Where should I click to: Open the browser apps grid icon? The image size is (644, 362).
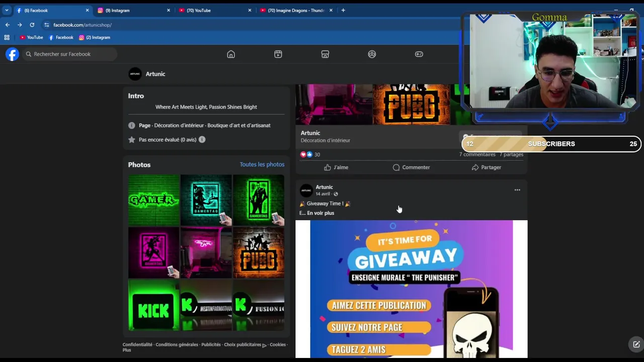click(x=7, y=37)
